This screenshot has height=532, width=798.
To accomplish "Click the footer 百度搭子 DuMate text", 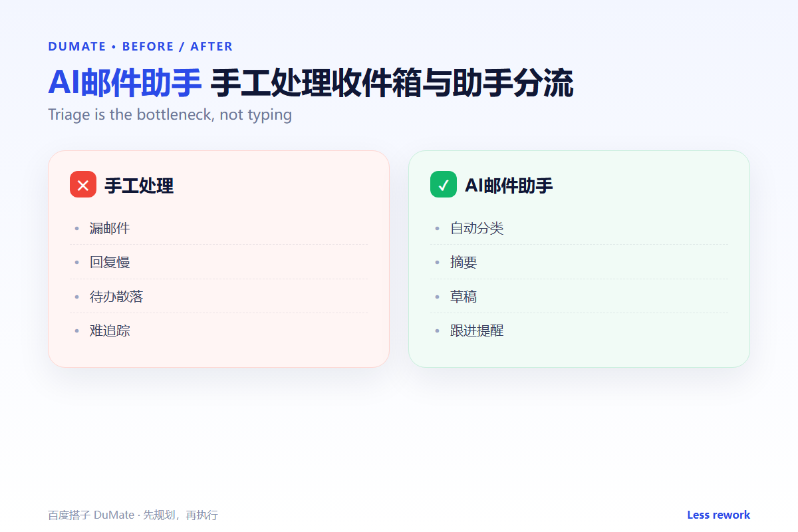I will [x=132, y=515].
